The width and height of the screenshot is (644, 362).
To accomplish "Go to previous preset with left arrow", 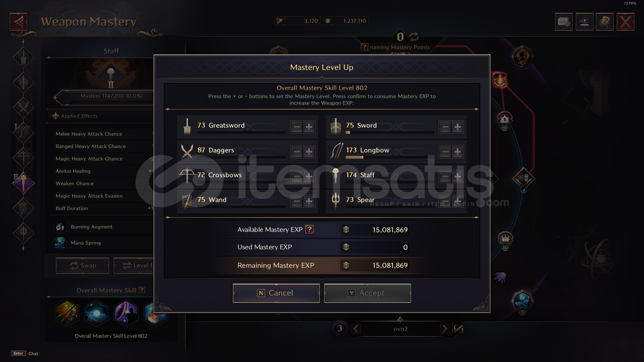I will [x=356, y=329].
